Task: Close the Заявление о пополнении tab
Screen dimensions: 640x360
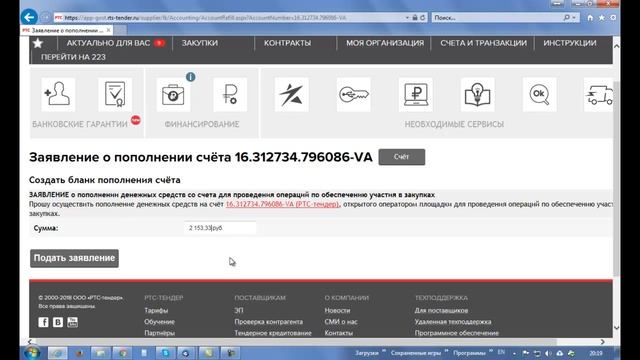Action: coord(108,30)
